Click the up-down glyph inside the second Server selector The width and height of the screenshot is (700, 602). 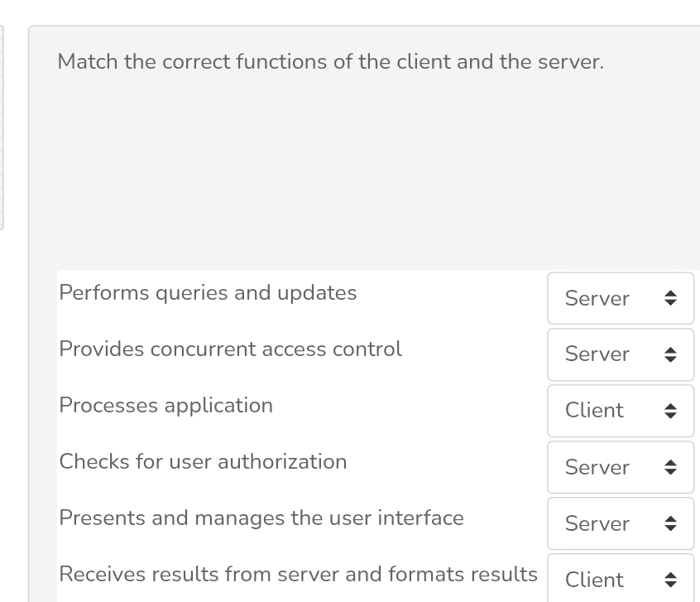670,354
